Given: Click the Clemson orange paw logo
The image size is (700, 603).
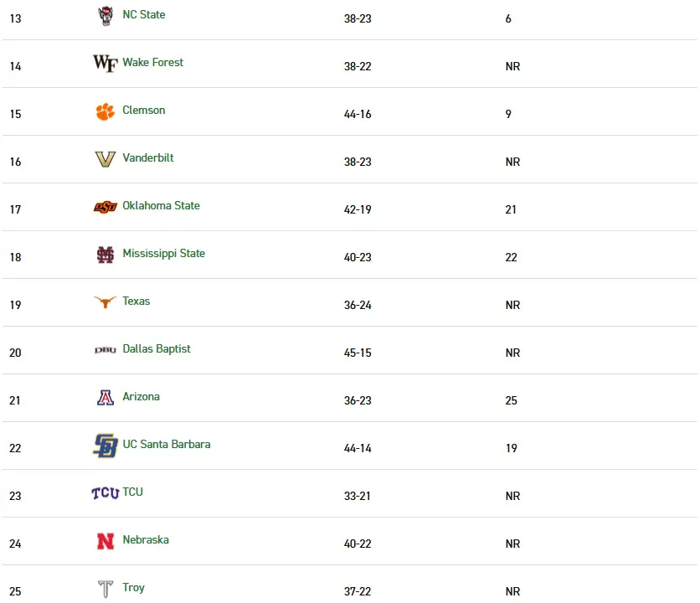Looking at the screenshot, I should tap(106, 111).
